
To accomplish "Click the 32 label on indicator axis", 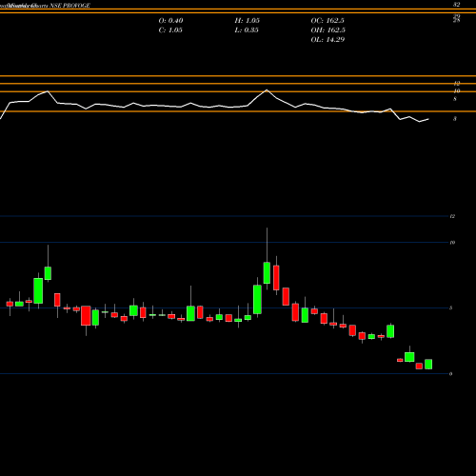I will 456,5.
